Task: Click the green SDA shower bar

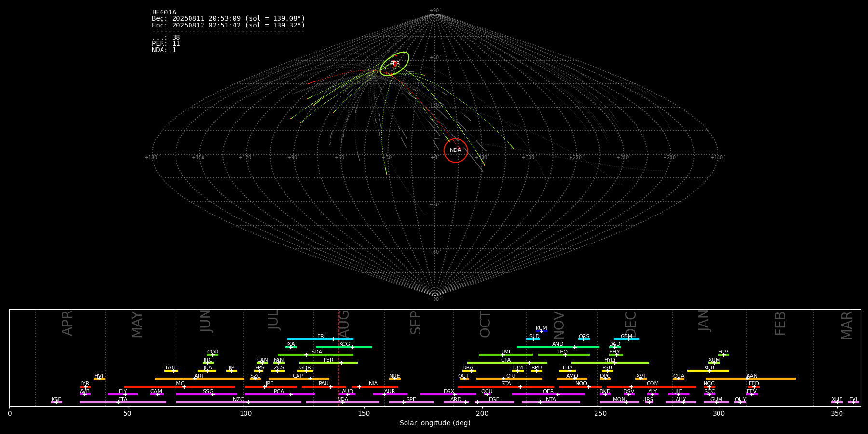Action: (315, 355)
